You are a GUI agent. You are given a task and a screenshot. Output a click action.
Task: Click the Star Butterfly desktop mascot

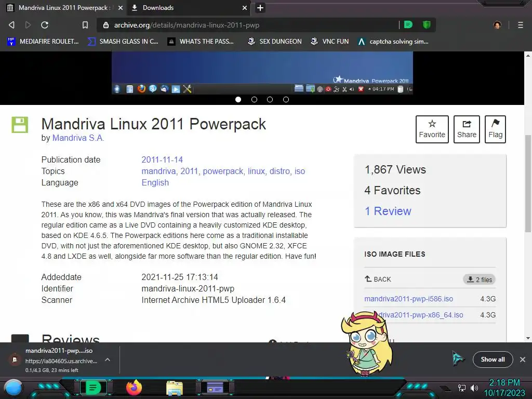(367, 343)
